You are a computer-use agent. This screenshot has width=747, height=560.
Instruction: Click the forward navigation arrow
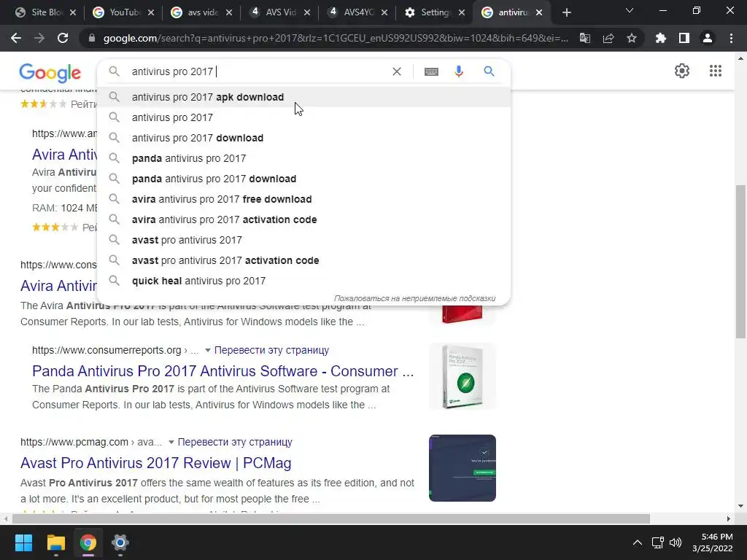[39, 38]
